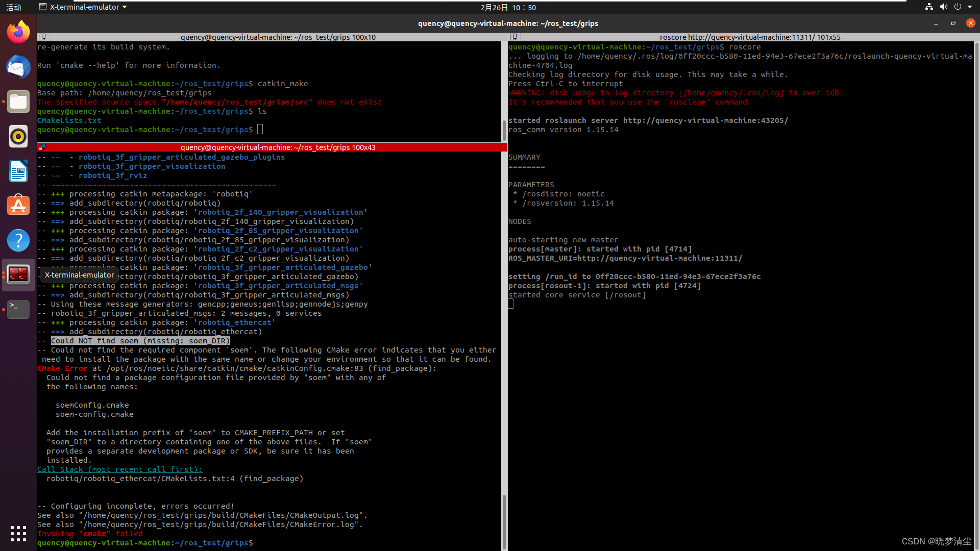This screenshot has height=551, width=980.
Task: Click 'robotiq_3f_gripper_visualization' package name
Action: tap(152, 166)
